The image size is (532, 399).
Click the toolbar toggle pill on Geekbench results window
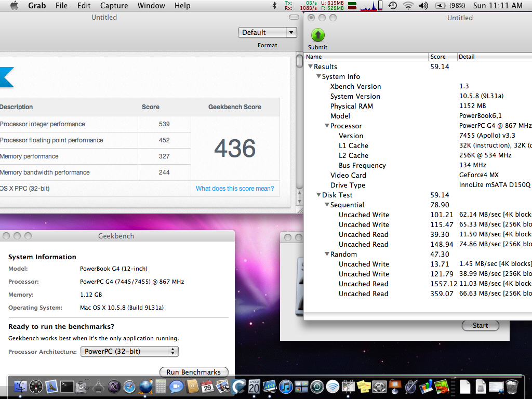(294, 17)
